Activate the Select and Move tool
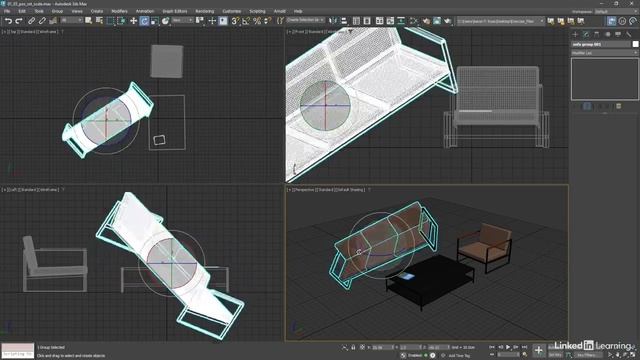This screenshot has height=360, width=640. pos(133,21)
